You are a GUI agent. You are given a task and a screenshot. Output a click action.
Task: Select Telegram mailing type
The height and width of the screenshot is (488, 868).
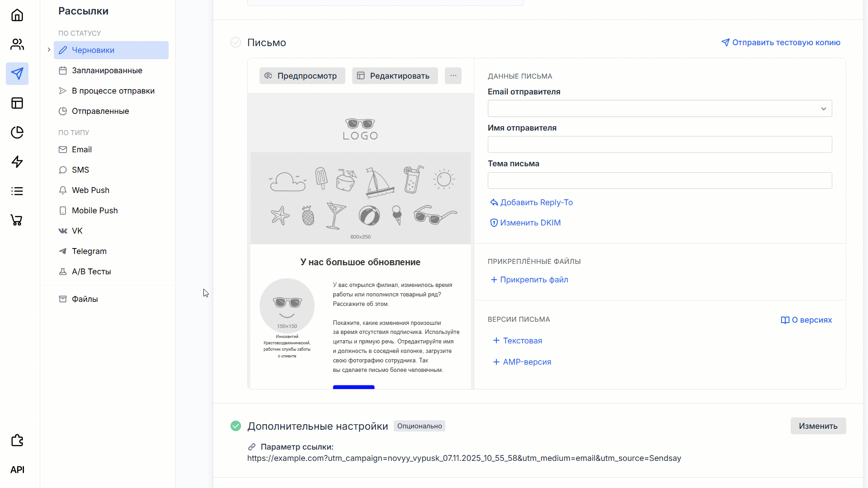(89, 251)
